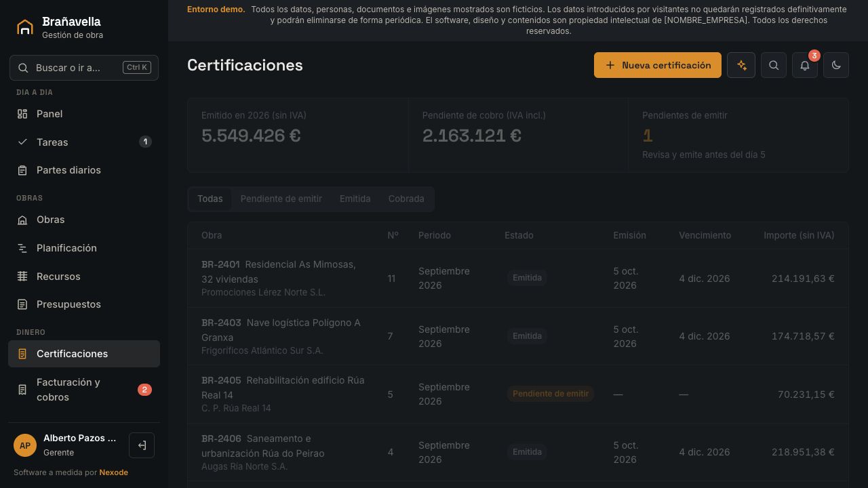The height and width of the screenshot is (488, 868).
Task: Click the logout arrow icon
Action: click(x=142, y=445)
